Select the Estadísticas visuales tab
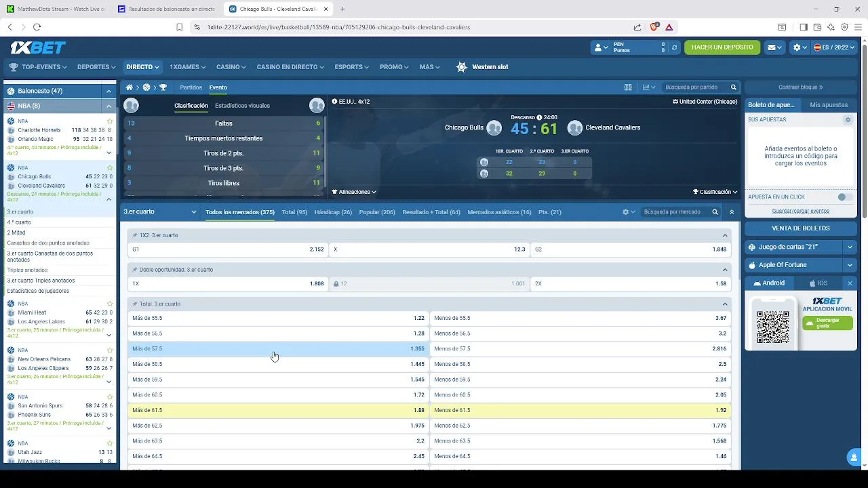This screenshot has width=868, height=488. click(x=242, y=106)
